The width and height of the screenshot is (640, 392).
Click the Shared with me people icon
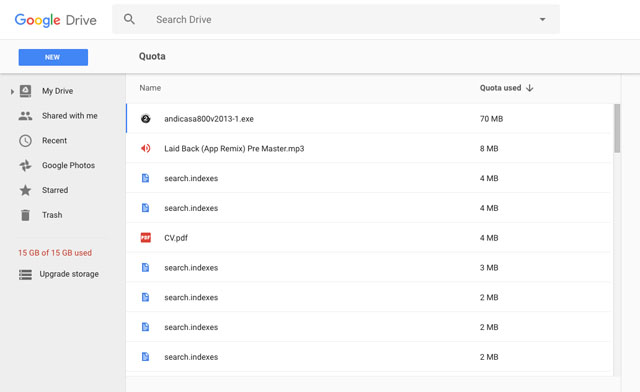pos(25,116)
